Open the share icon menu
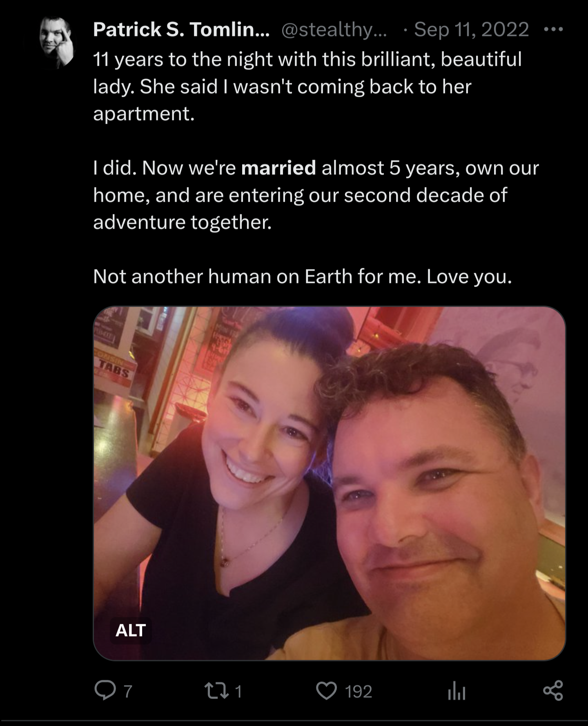 click(553, 691)
